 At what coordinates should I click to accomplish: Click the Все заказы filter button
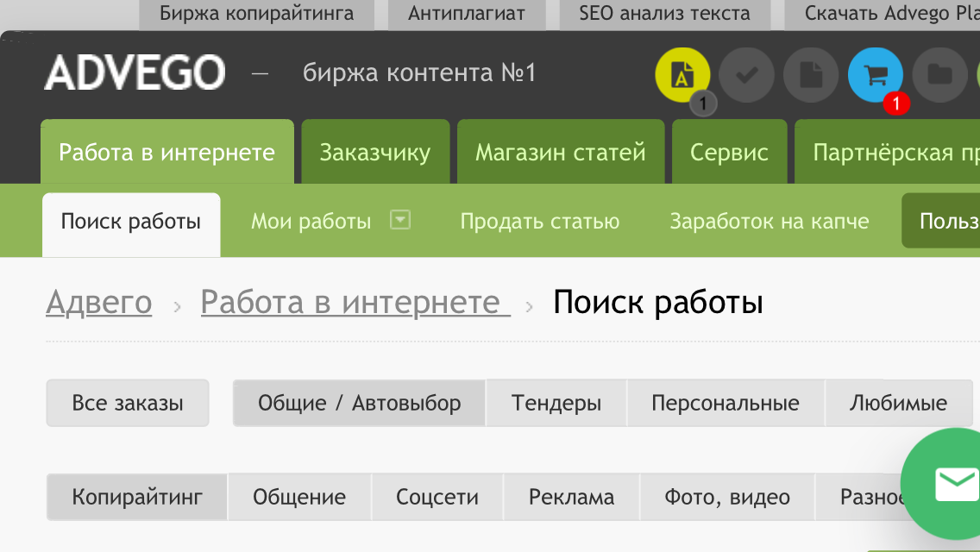point(128,403)
